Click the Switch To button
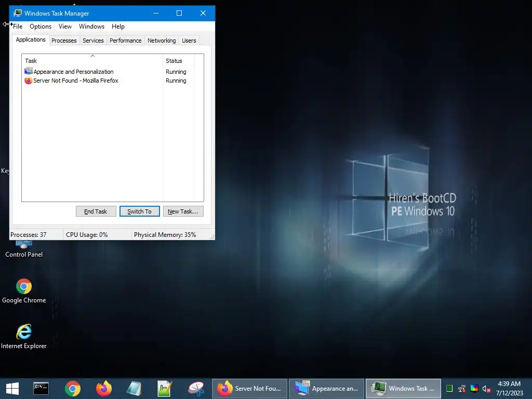The width and height of the screenshot is (532, 399). 139,211
